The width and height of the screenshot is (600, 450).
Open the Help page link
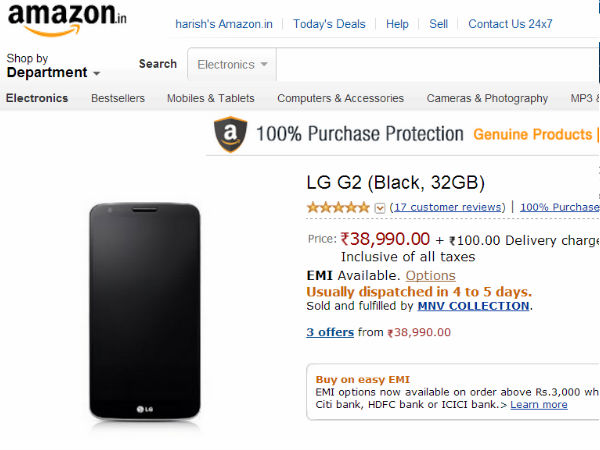coord(398,24)
